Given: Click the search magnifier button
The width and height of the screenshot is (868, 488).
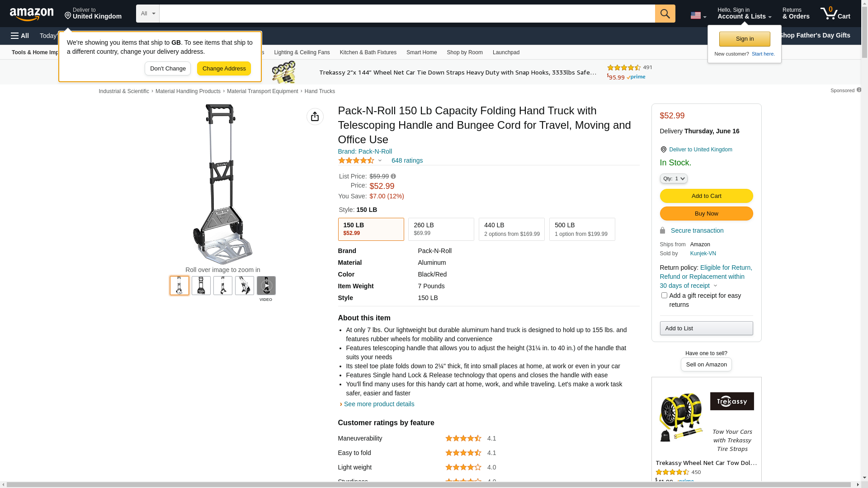Looking at the screenshot, I should click(x=665, y=14).
